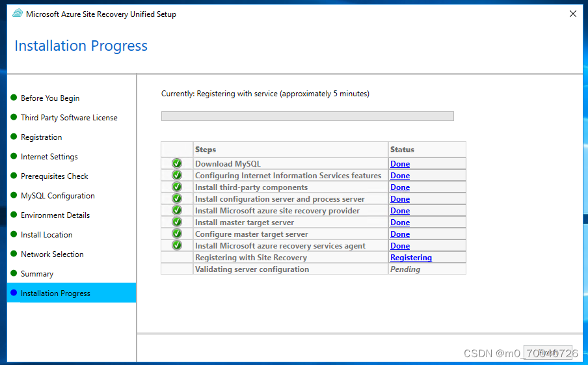Click the Validating server configuration row
588x365 pixels.
(314, 269)
